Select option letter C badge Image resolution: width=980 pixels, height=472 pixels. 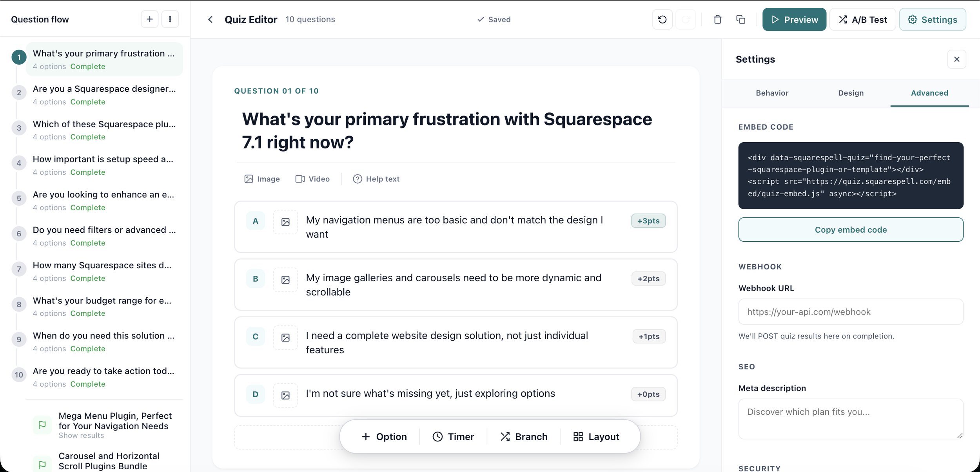pyautogui.click(x=255, y=336)
